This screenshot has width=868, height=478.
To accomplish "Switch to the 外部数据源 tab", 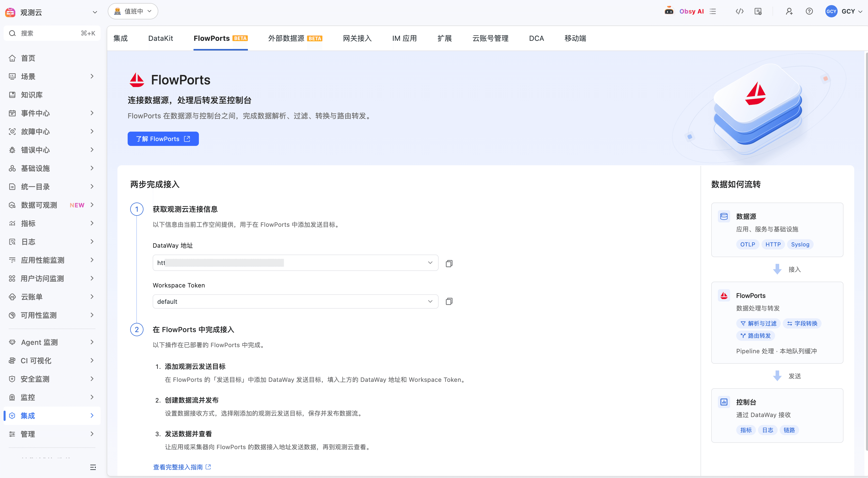I will (x=295, y=38).
